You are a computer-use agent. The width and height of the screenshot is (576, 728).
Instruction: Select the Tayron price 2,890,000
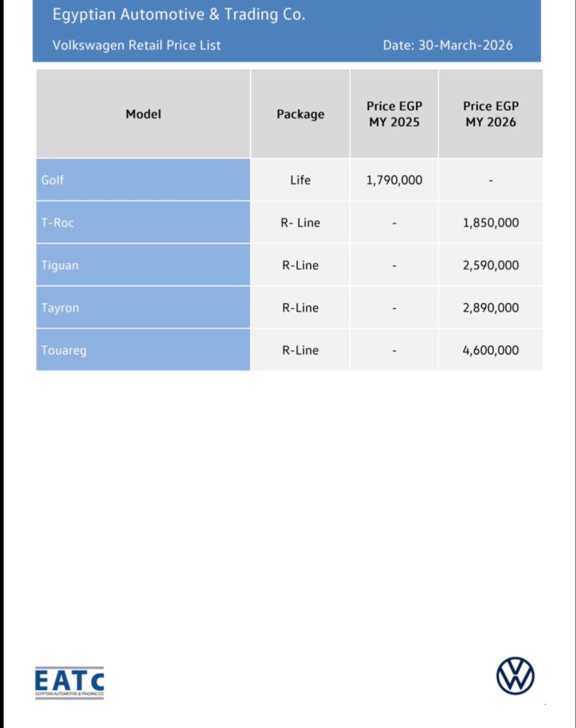coord(491,308)
